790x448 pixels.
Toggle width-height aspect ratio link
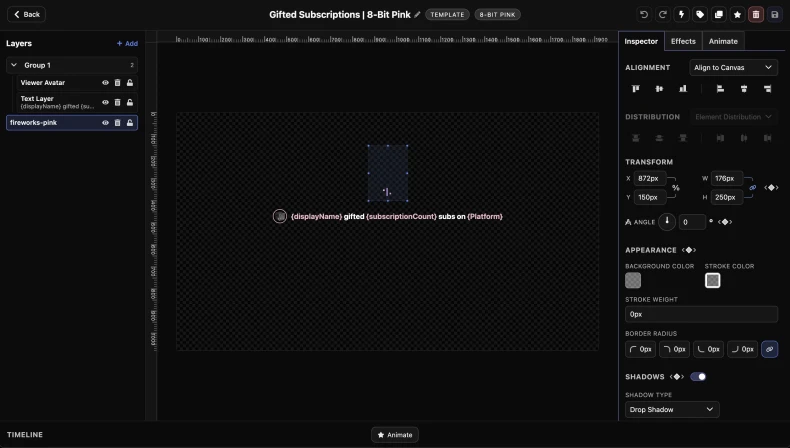point(753,188)
